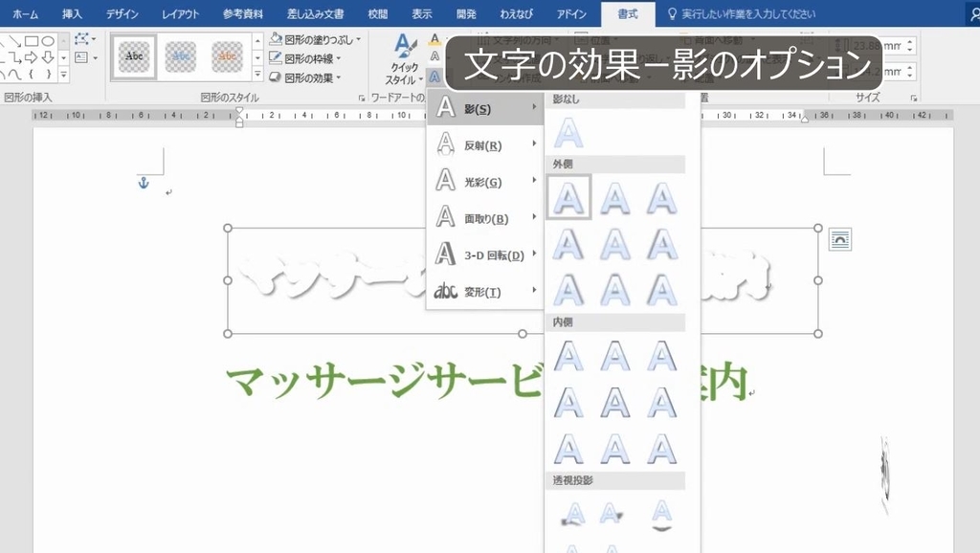
Task: Open the 影(S) shadow submenu
Action: [485, 107]
